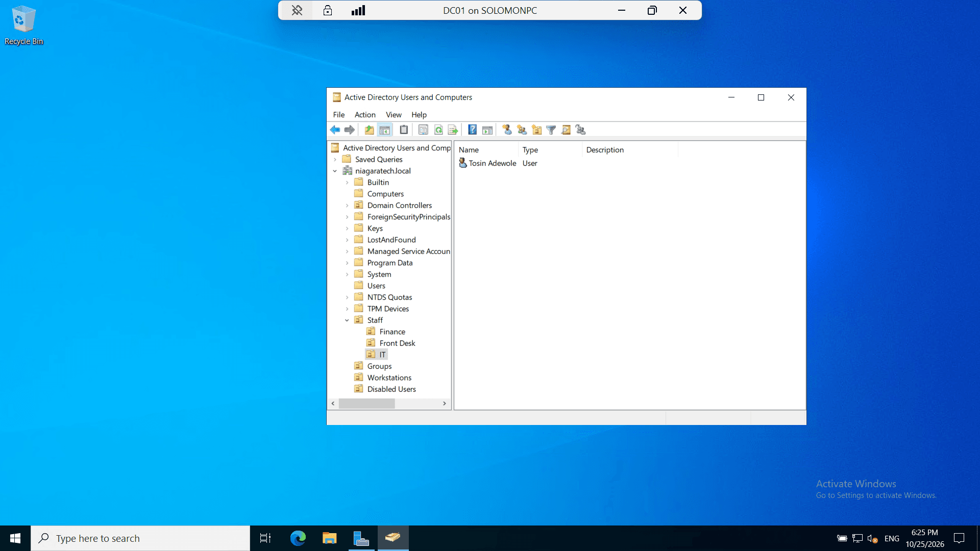Sort by the Name column header
This screenshot has width=980, height=551.
click(x=486, y=150)
